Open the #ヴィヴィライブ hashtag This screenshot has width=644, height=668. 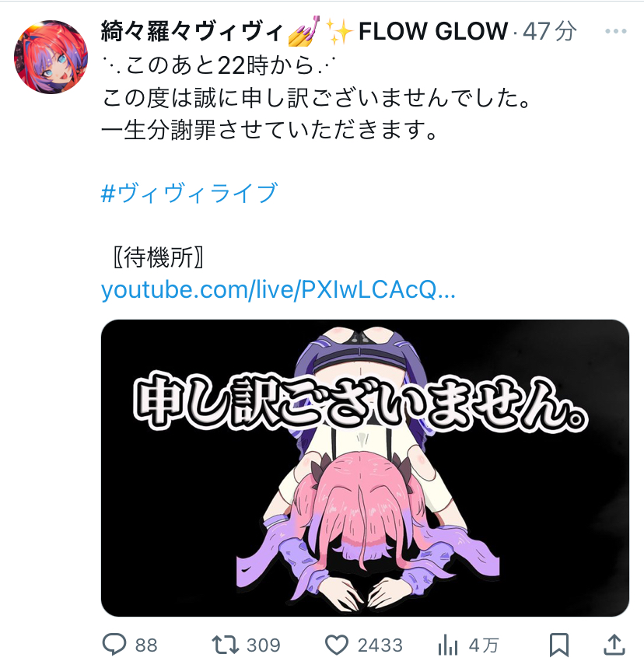[x=189, y=193]
